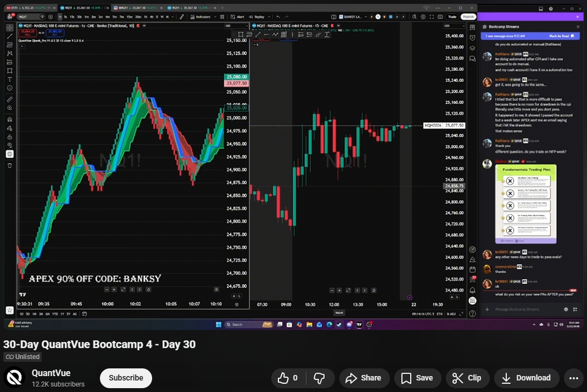Switch to the fourth NQ1! browser tab
Viewport: 587px width, 392px height.
coord(192,8)
